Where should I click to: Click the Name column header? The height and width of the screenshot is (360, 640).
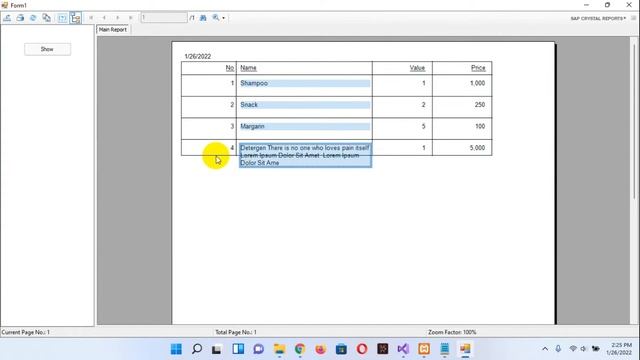click(x=248, y=68)
